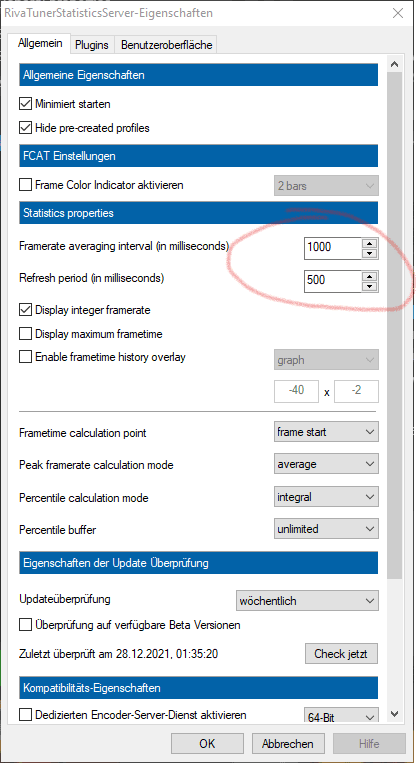This screenshot has width=418, height=763.
Task: Open the Plugins tab
Action: tap(92, 45)
